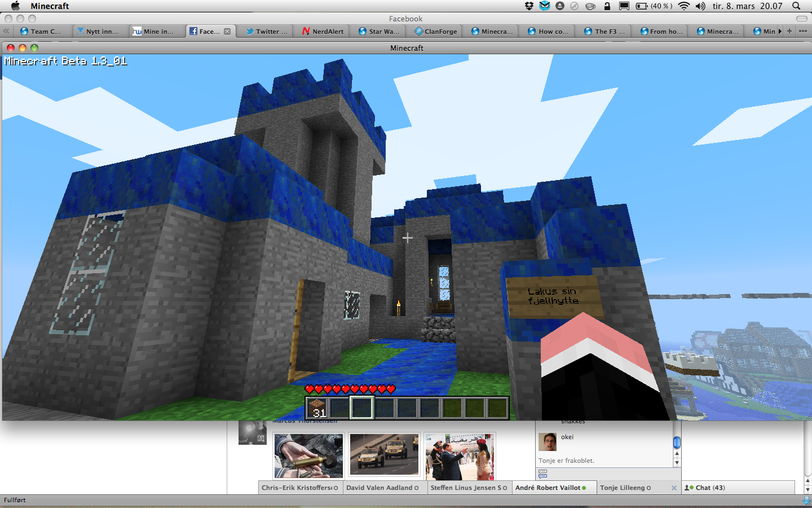Image resolution: width=812 pixels, height=508 pixels.
Task: Click the highlighted selected hotbar slot
Action: point(362,408)
